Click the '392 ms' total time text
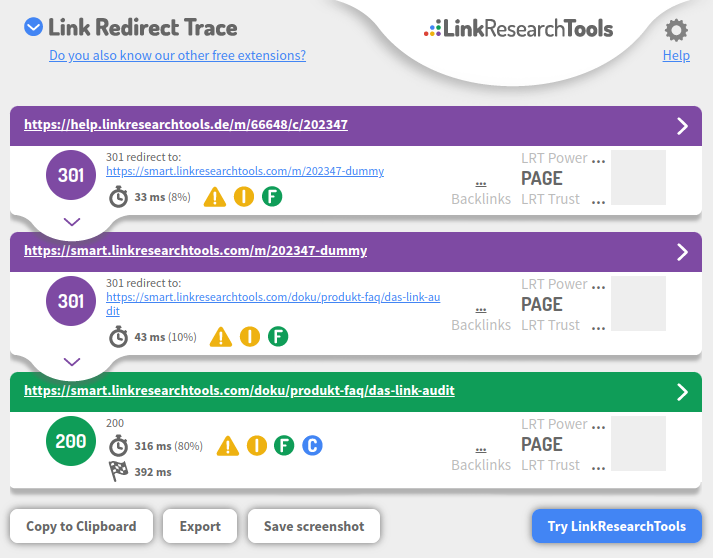The width and height of the screenshot is (713, 558). click(153, 472)
